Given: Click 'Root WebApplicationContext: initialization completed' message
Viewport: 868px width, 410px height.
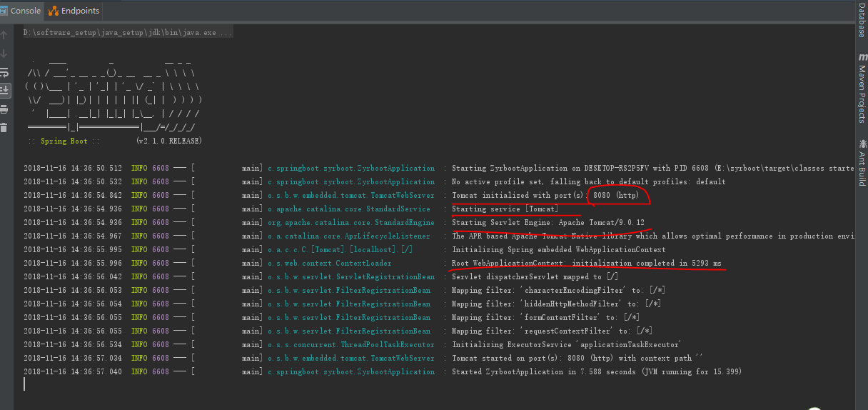Looking at the screenshot, I should [x=587, y=264].
